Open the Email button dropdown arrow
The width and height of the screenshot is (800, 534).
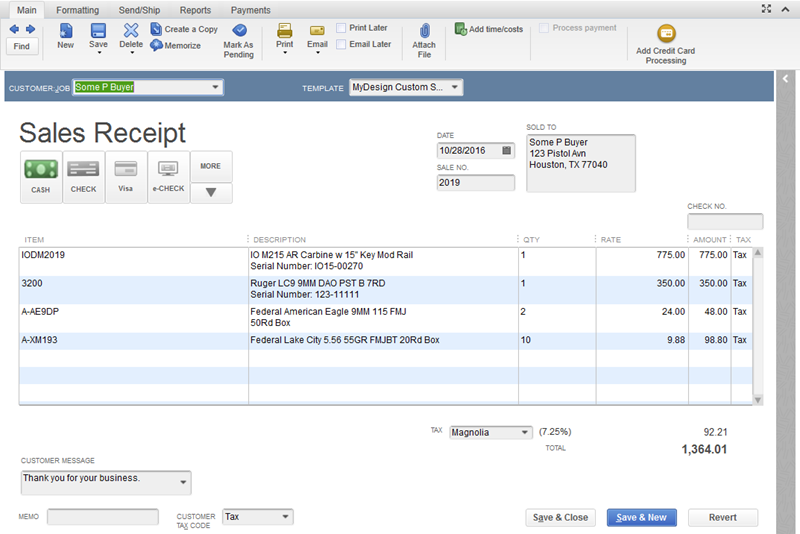(x=317, y=53)
